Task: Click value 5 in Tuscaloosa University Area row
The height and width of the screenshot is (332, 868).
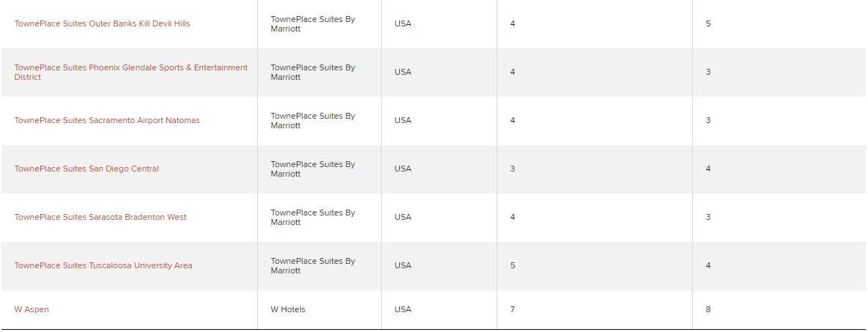Action: tap(513, 265)
